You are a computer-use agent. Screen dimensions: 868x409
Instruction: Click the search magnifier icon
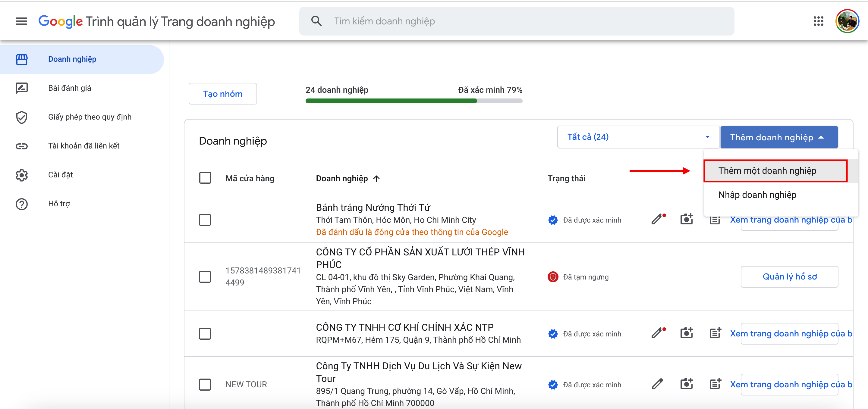click(x=316, y=21)
